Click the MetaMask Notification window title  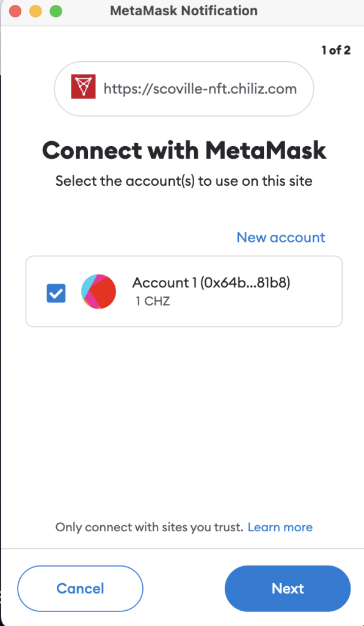184,11
